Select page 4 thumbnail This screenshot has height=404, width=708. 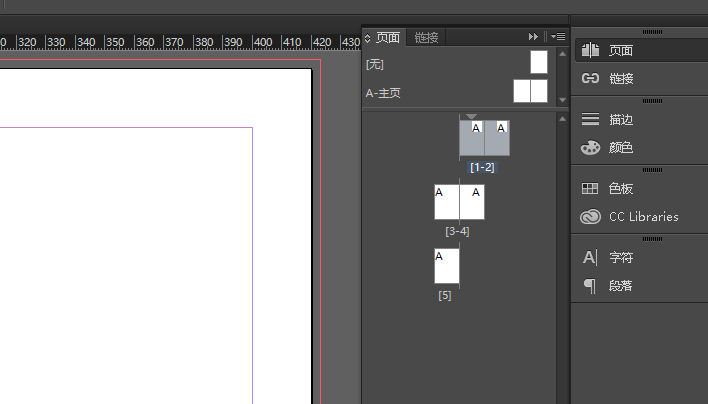click(472, 202)
